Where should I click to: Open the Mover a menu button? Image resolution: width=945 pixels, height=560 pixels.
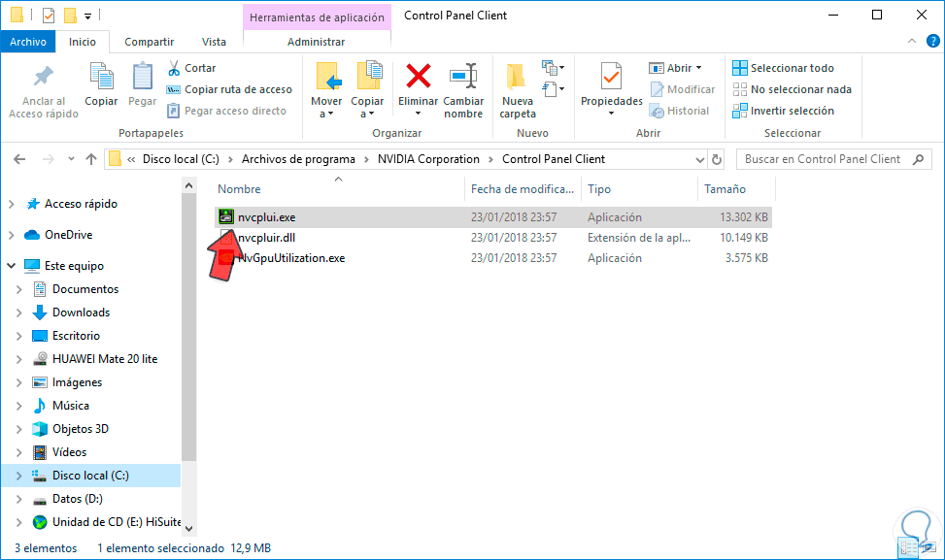(x=326, y=90)
